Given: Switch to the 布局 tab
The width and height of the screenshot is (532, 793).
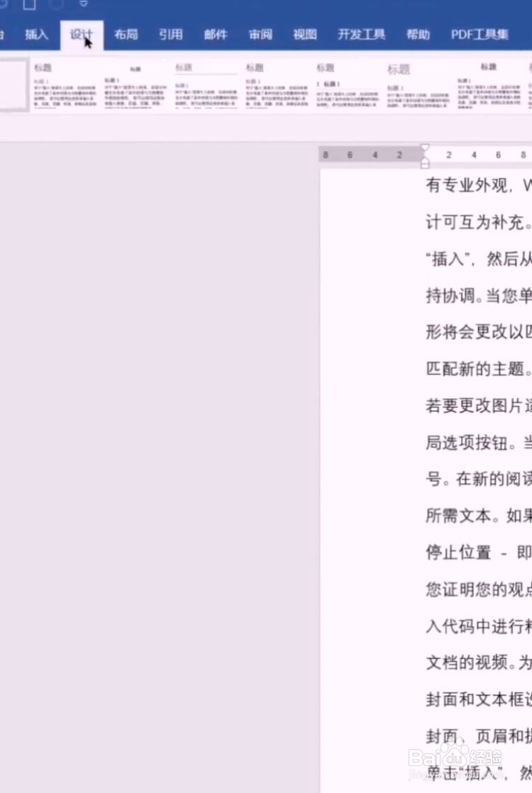Looking at the screenshot, I should click(126, 34).
